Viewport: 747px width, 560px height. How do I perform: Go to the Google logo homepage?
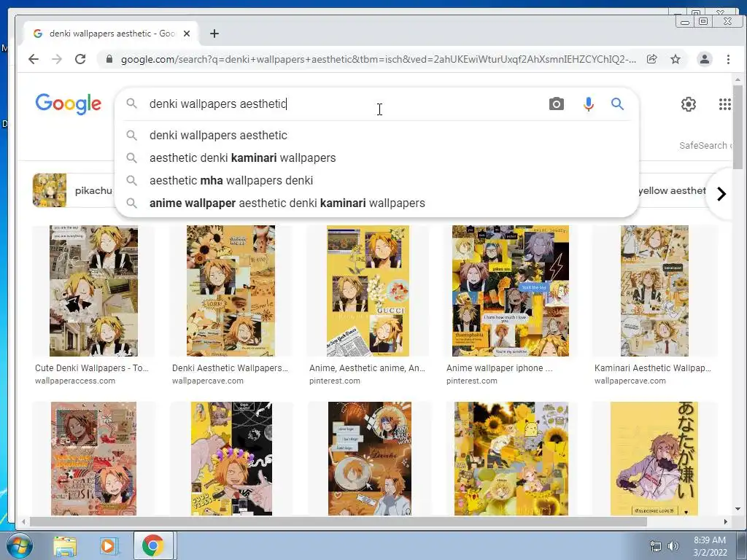(68, 104)
